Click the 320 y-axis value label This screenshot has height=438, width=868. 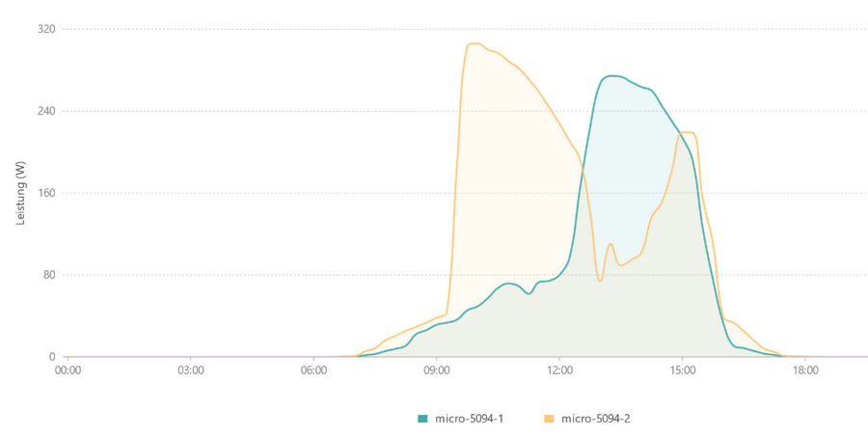[x=45, y=29]
